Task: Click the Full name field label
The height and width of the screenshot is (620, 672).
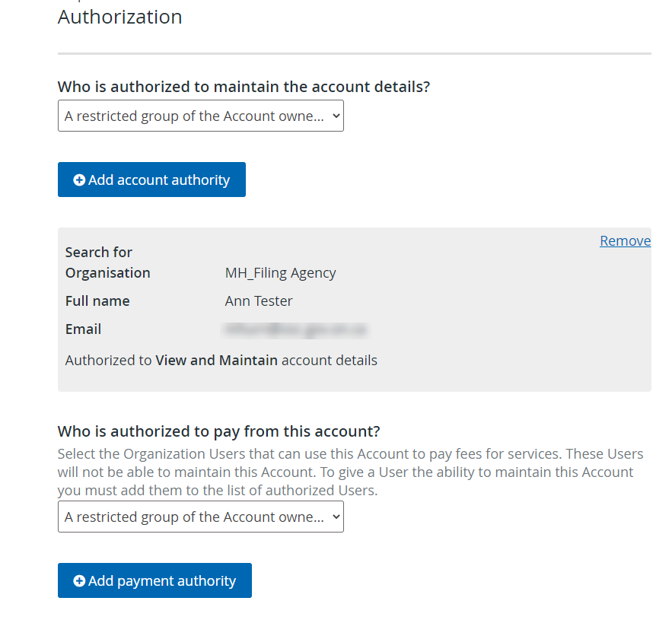Action: 97,300
